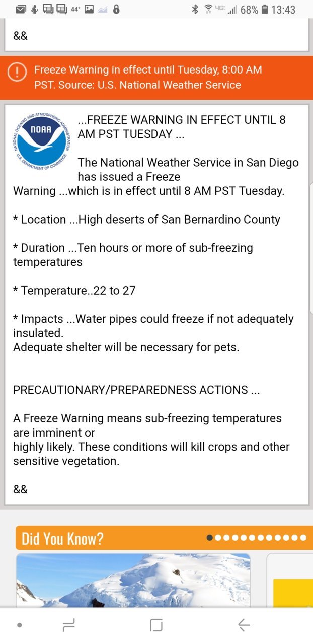The width and height of the screenshot is (313, 644).
Task: Tap the 44° temperature indicator in status bar
Action: pyautogui.click(x=75, y=9)
